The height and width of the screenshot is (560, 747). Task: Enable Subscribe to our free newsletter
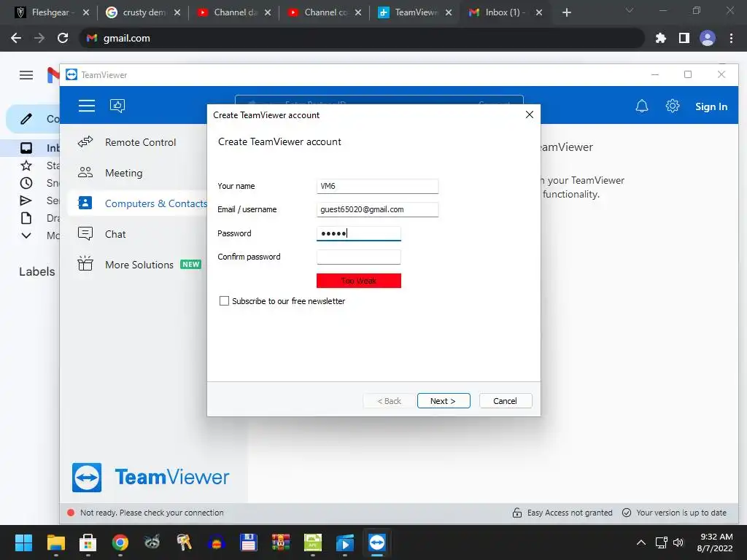click(x=224, y=301)
